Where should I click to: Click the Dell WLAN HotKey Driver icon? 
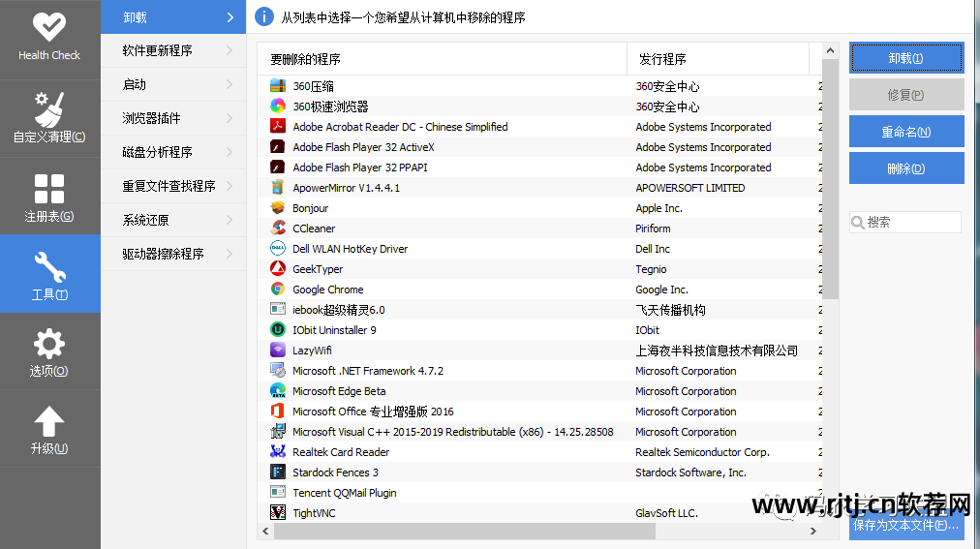278,249
